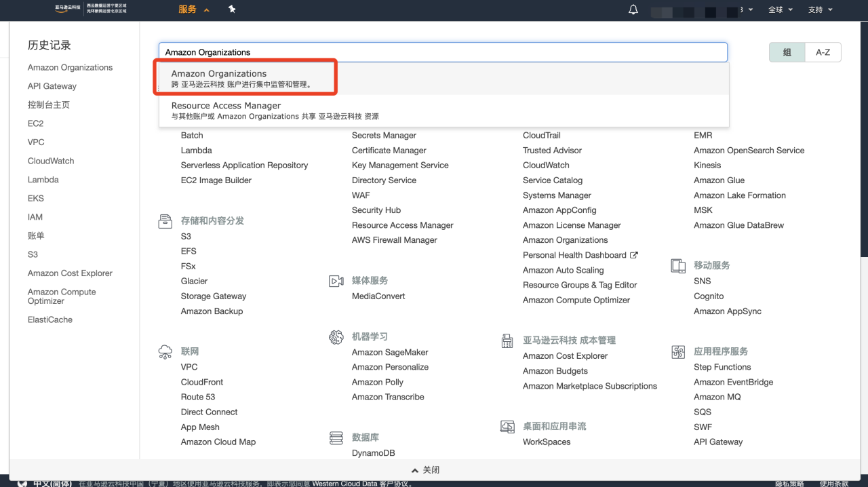
Task: Open IAM in the history list
Action: pyautogui.click(x=35, y=217)
